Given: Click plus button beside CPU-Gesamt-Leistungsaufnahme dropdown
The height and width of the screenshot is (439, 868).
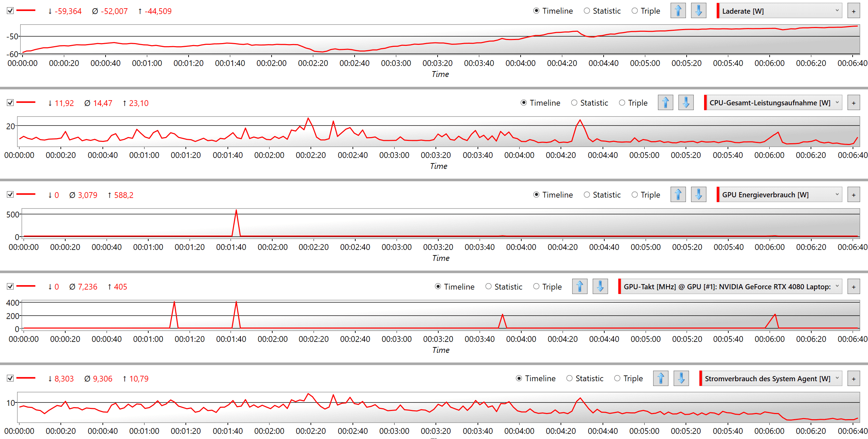Looking at the screenshot, I should tap(854, 103).
